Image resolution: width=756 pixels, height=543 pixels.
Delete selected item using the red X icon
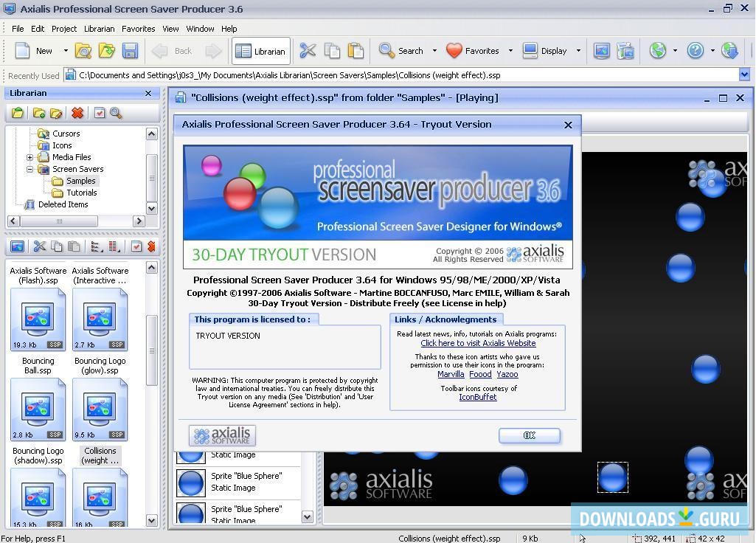click(77, 113)
